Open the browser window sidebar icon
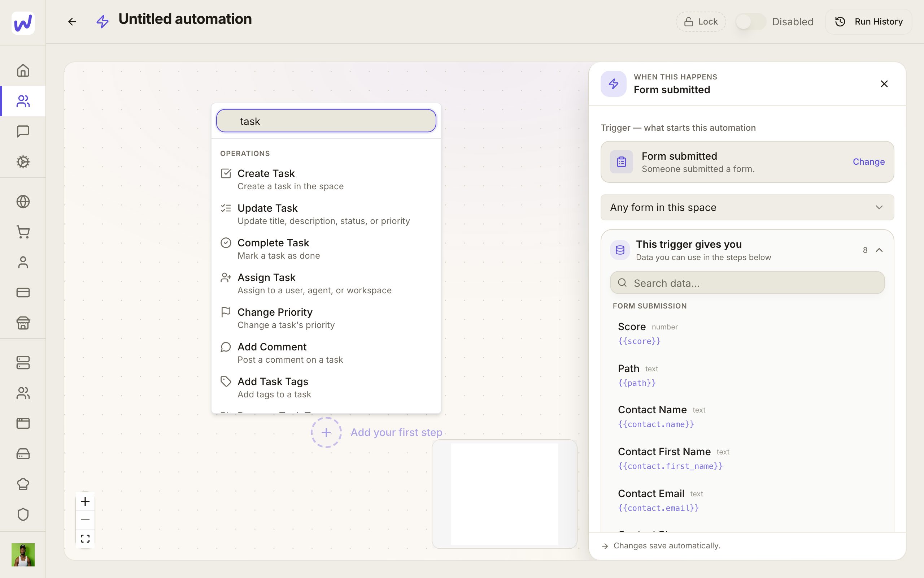The image size is (924, 578). (23, 423)
